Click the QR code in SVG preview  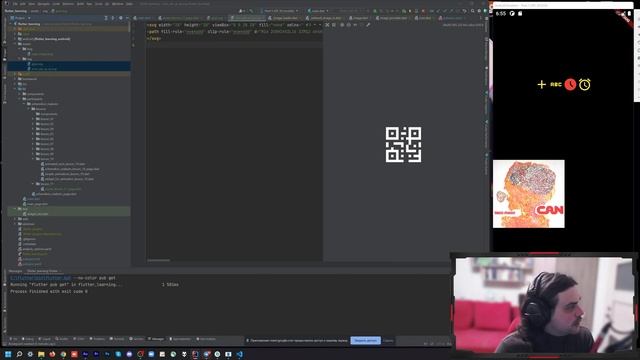[403, 144]
